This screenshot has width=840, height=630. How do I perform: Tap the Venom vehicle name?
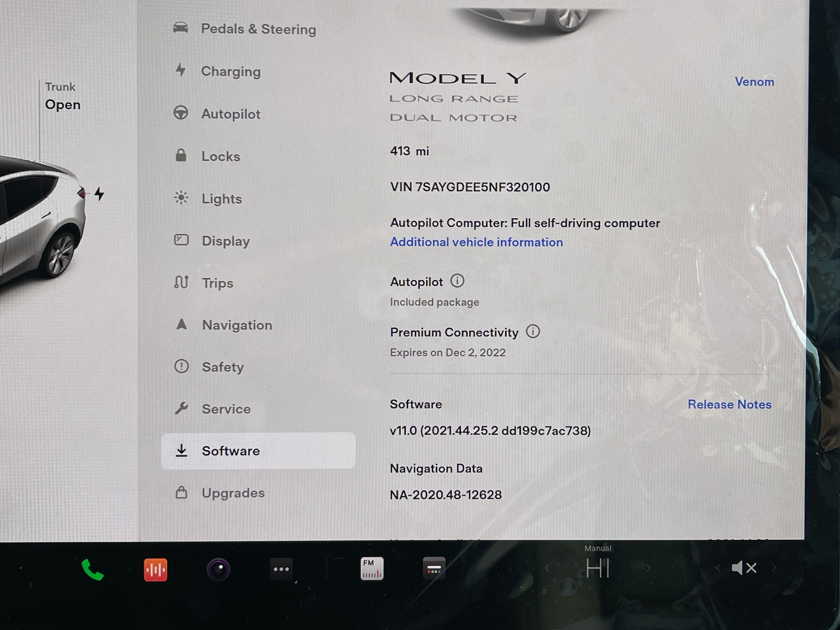(754, 82)
